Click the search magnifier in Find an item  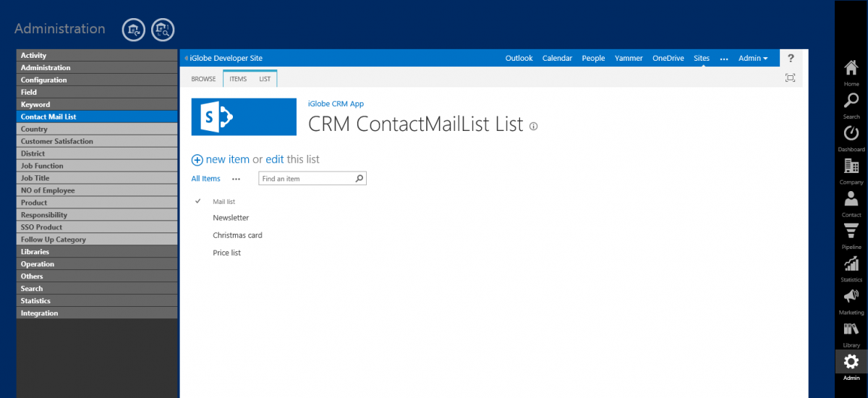click(x=359, y=178)
